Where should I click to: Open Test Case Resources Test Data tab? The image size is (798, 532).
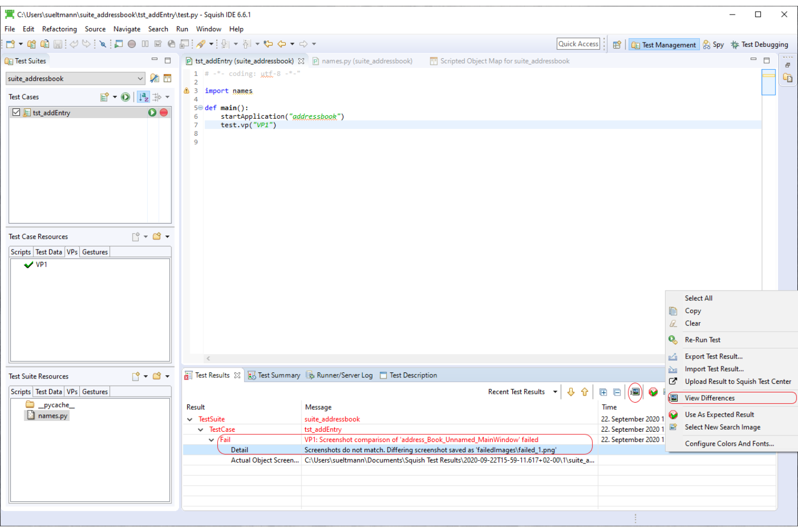[49, 252]
